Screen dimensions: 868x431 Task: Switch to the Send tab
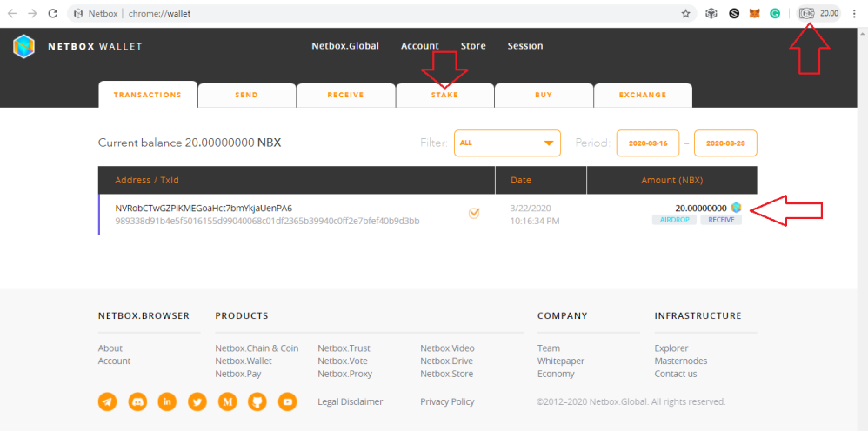point(246,96)
